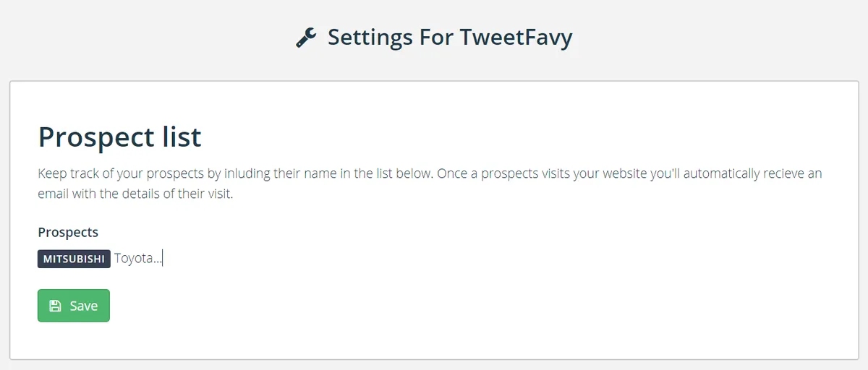Viewport: 868px width, 370px height.
Task: Select the MITSUBISHI prospect tag
Action: tap(74, 259)
